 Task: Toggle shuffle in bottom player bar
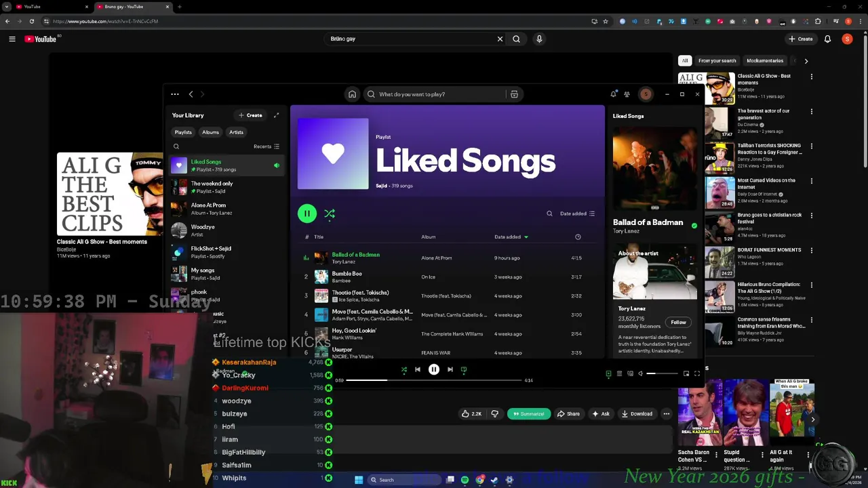[x=404, y=369]
